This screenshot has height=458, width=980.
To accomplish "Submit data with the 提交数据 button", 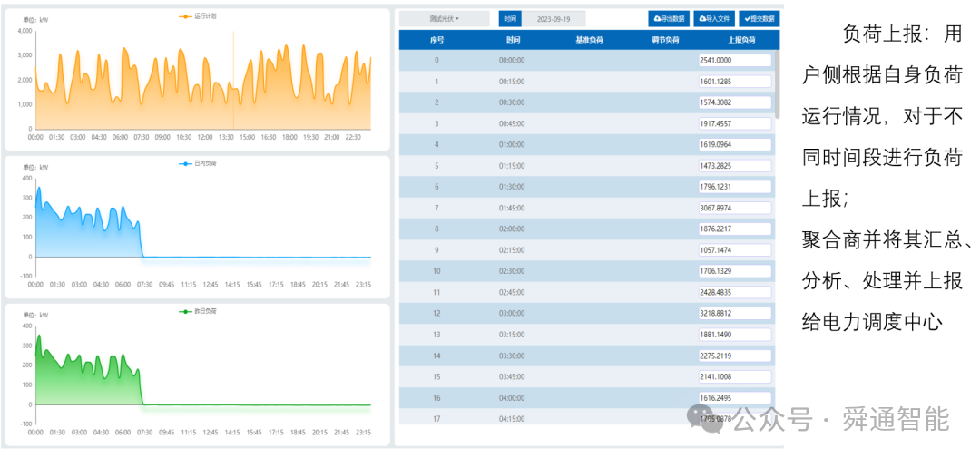I will [759, 19].
